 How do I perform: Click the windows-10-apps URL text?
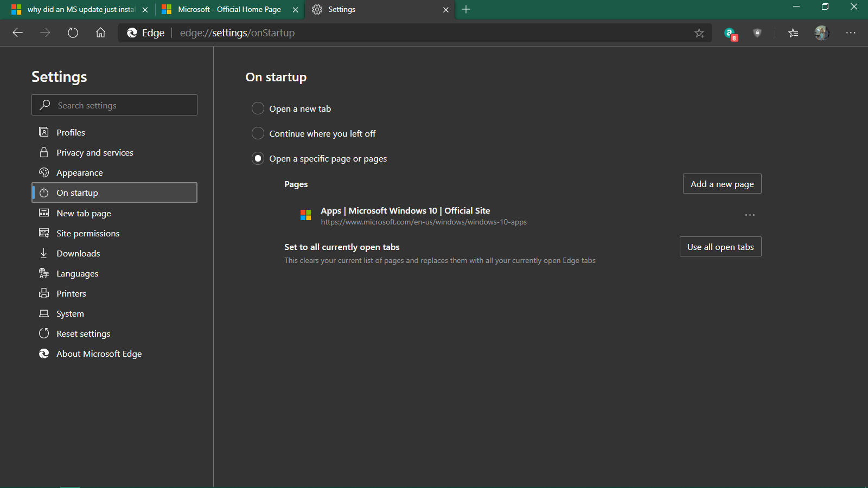pos(424,222)
